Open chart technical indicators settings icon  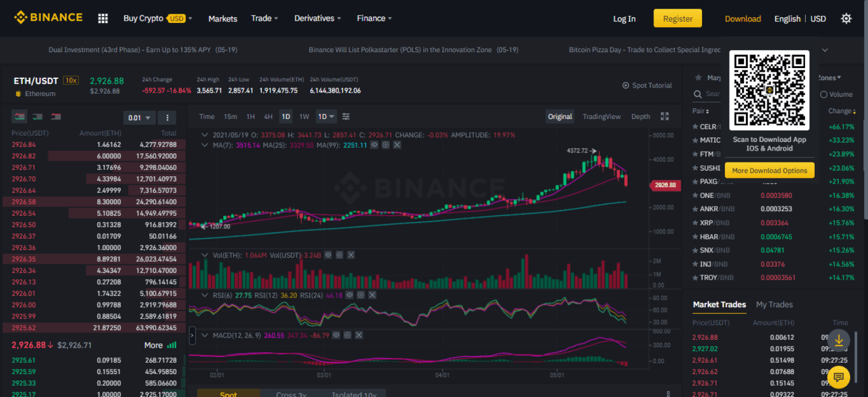(346, 116)
